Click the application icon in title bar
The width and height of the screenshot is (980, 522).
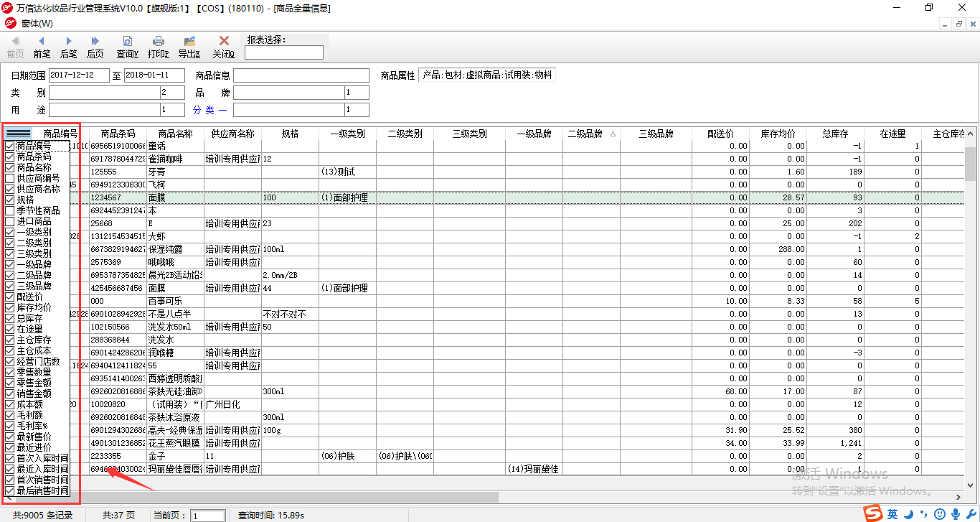click(x=7, y=7)
